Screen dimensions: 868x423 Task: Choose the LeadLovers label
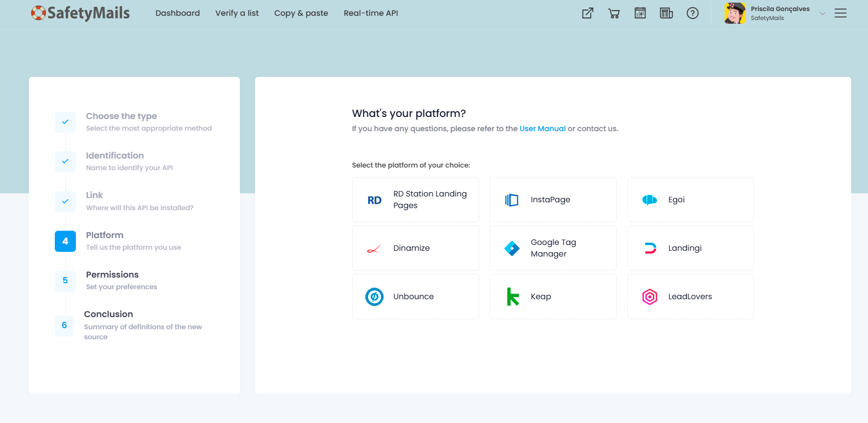coord(690,297)
